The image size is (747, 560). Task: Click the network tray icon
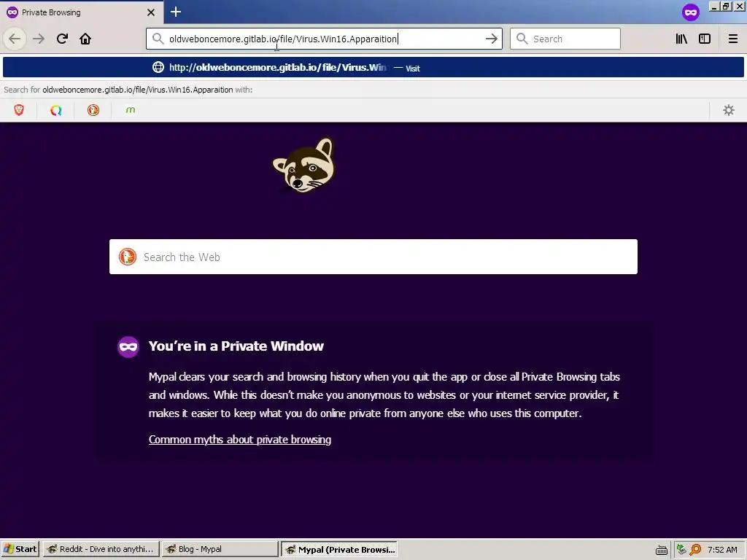681,550
